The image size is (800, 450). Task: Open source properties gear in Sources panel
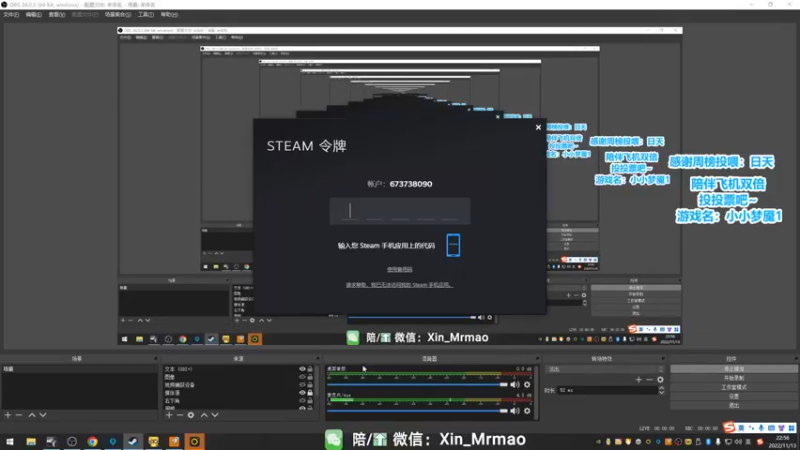[191, 415]
